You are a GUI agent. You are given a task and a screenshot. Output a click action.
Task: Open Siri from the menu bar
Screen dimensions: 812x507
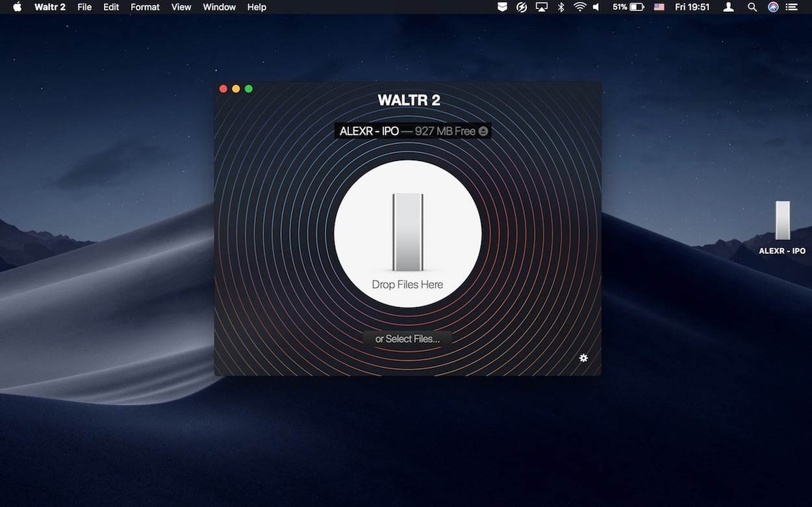click(x=772, y=7)
